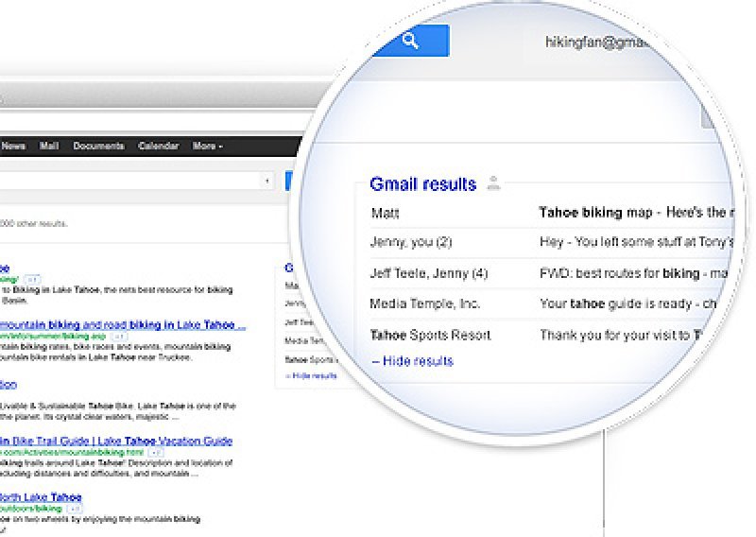
Task: Click 'Tahoe biking map' subject text
Action: tap(595, 213)
